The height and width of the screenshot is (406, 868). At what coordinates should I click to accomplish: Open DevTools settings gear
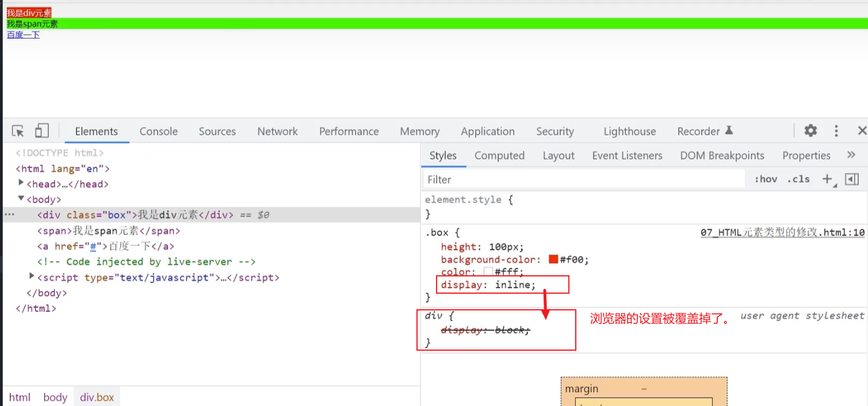click(810, 131)
